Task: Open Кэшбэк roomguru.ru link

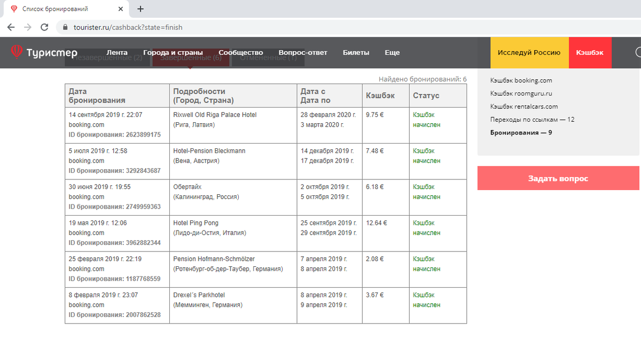Action: (521, 93)
